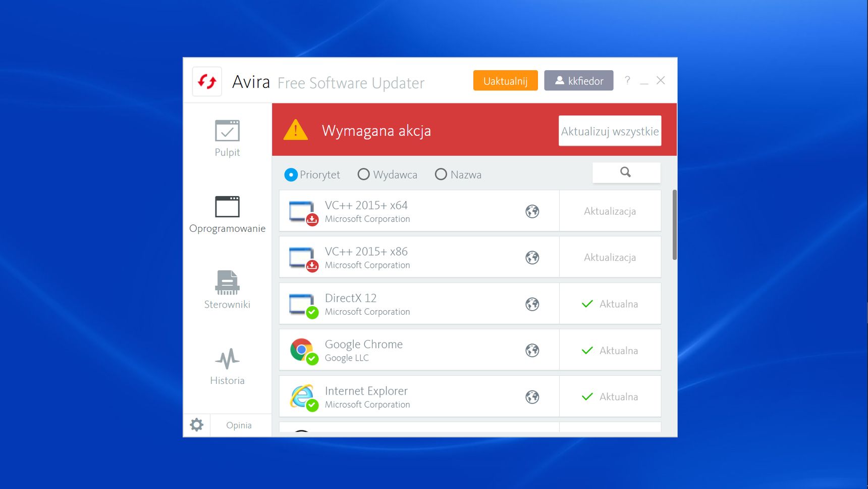Image resolution: width=868 pixels, height=489 pixels.
Task: Click the globe icon for DirectX 12
Action: [x=532, y=304]
